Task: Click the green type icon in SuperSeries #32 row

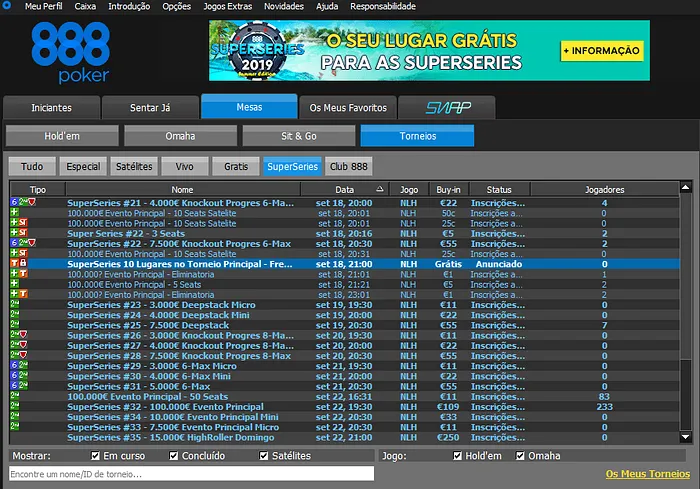Action: [15, 405]
